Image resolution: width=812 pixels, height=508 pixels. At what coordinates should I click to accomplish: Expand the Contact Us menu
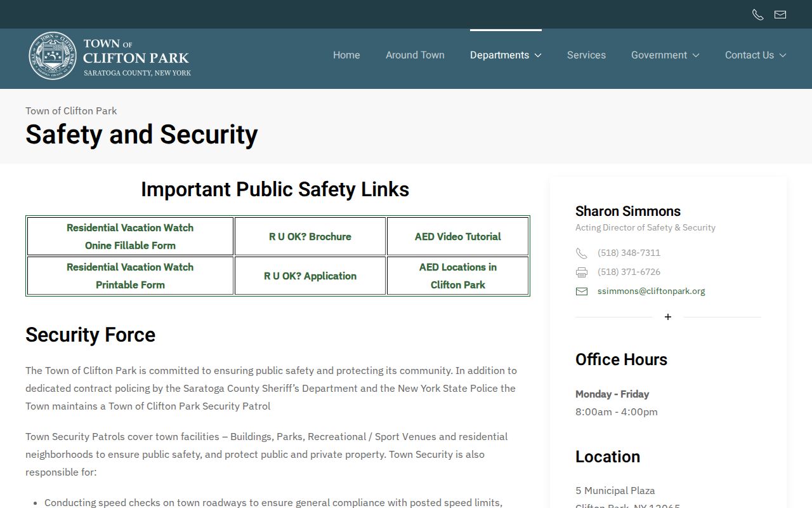(756, 55)
